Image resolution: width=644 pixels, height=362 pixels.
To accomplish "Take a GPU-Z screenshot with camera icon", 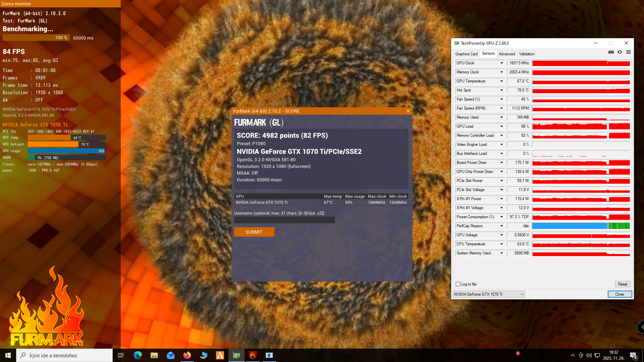I will 611,52.
